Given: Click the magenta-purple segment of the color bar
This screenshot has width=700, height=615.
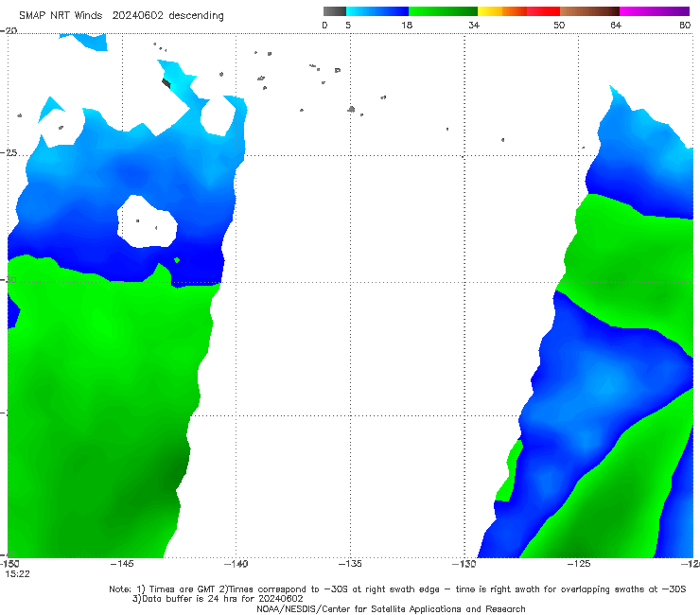Looking at the screenshot, I should coord(655,11).
